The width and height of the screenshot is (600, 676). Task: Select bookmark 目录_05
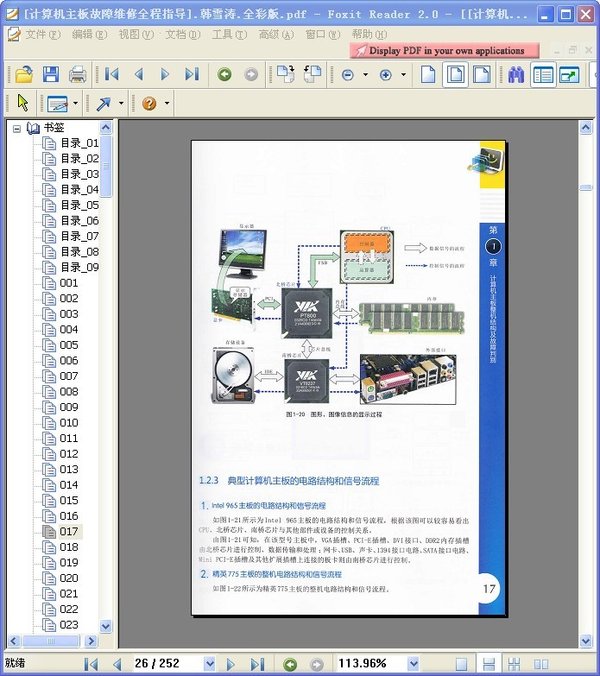[79, 205]
